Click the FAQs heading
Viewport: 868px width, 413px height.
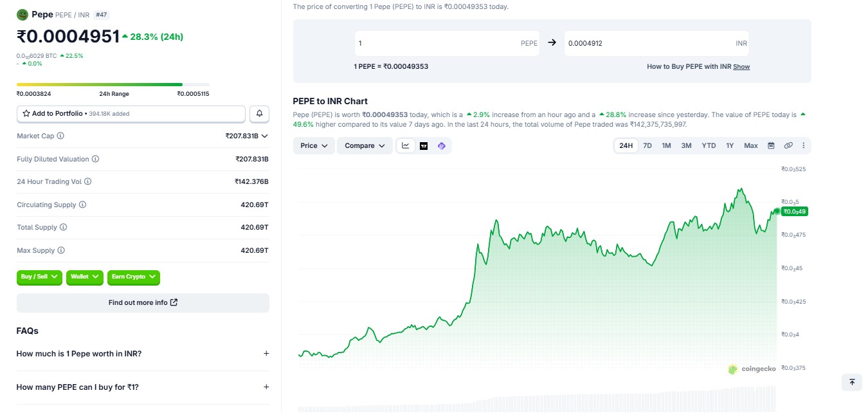[28, 331]
